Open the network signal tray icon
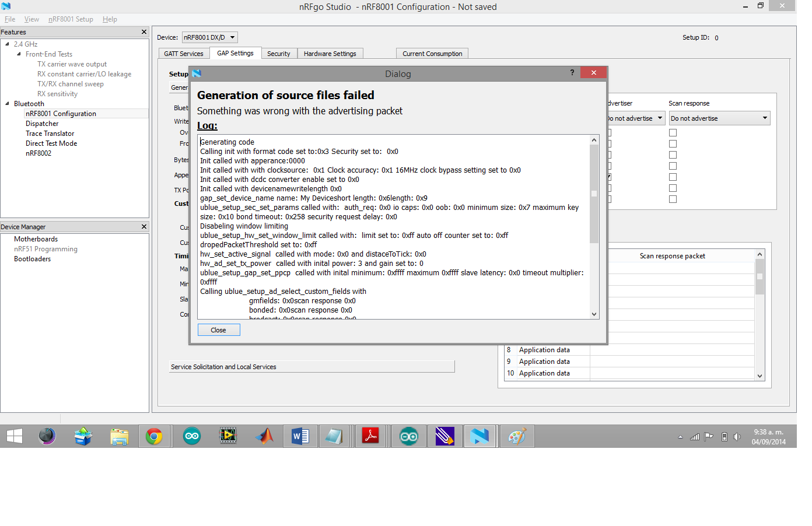Image resolution: width=812 pixels, height=526 pixels. (x=694, y=437)
